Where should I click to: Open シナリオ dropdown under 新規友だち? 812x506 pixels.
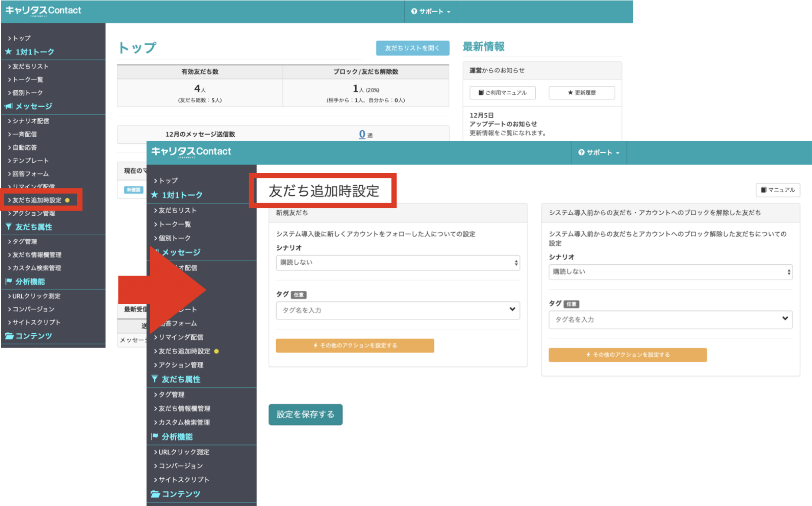[398, 263]
